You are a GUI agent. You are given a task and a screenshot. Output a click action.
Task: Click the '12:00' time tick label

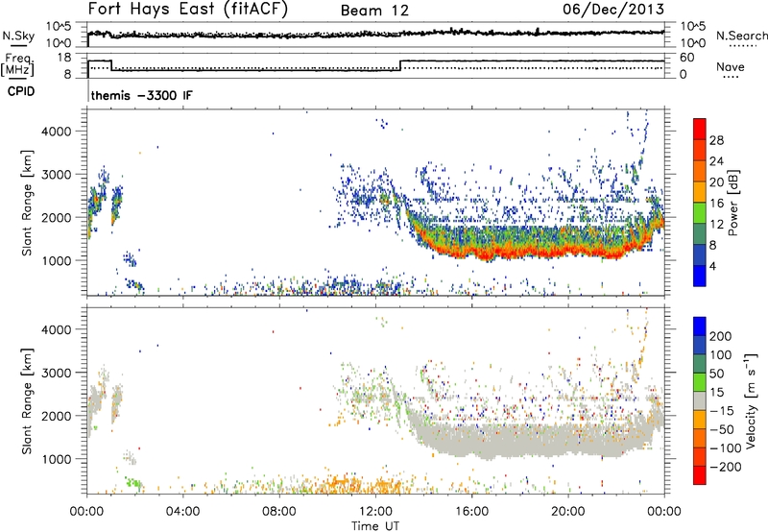(375, 512)
